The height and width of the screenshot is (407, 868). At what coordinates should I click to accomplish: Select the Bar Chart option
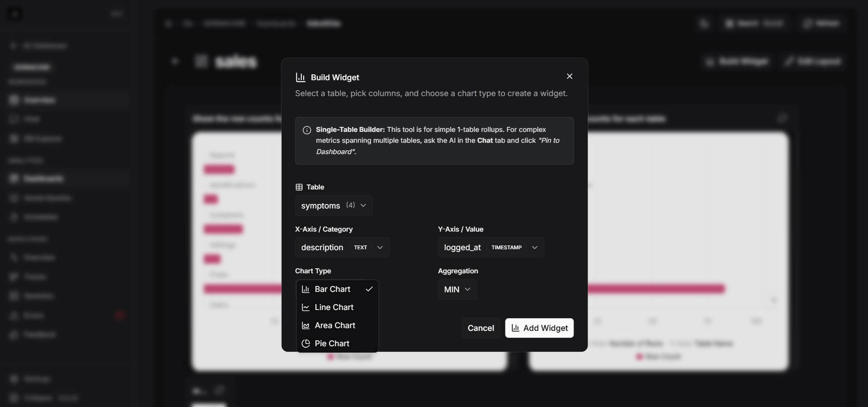(337, 289)
